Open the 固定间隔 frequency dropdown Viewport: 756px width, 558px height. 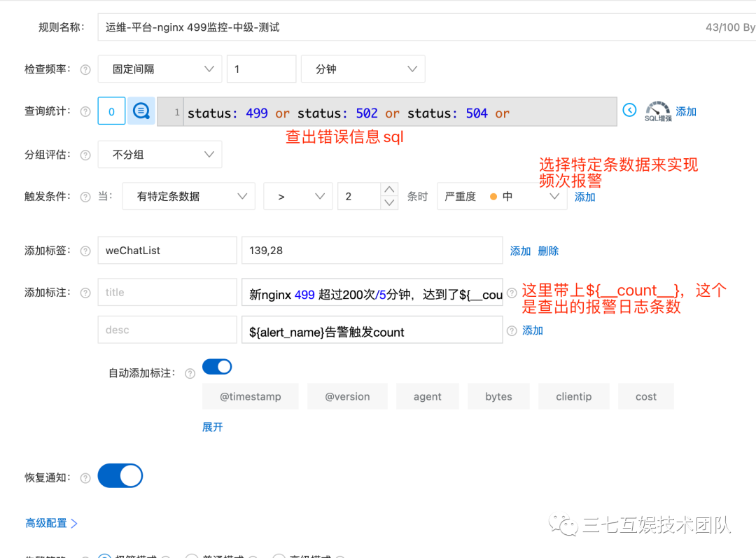click(x=160, y=69)
